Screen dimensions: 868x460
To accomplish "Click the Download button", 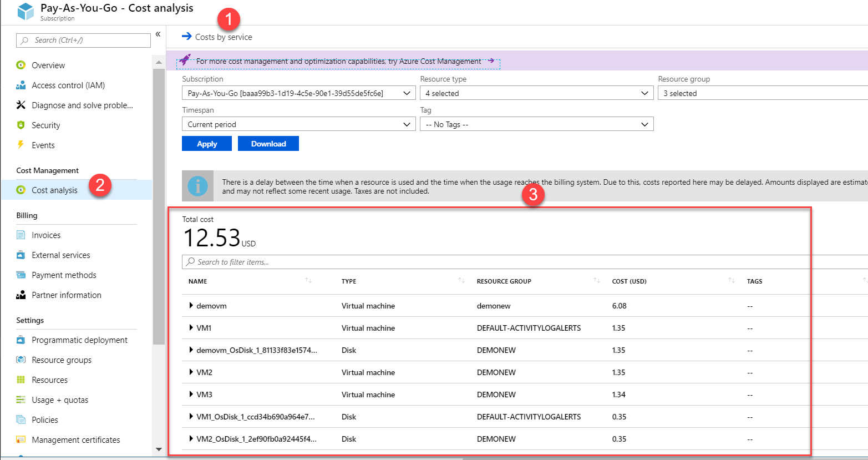I will (x=268, y=144).
